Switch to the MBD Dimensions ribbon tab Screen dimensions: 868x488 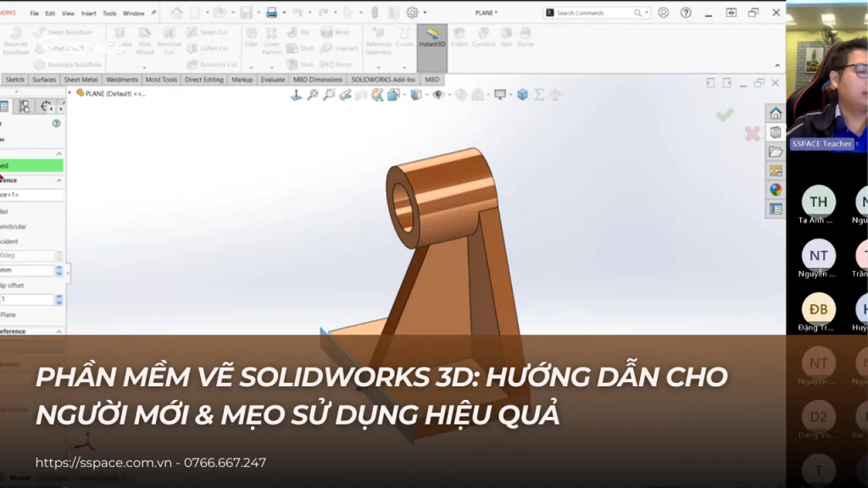(318, 80)
